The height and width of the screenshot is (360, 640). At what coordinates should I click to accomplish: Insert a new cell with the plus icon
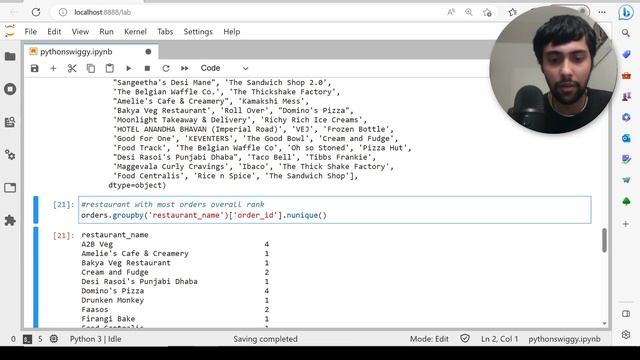point(53,69)
